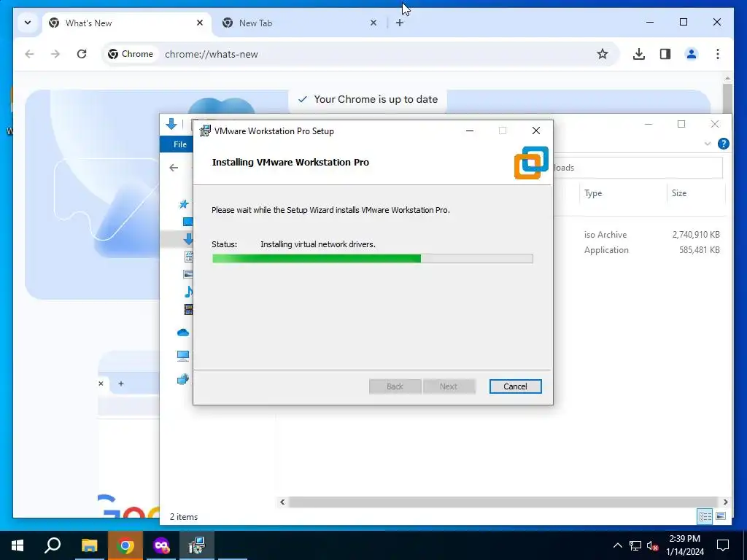
Task: Cancel the VMware Workstation Pro installation
Action: pos(515,386)
